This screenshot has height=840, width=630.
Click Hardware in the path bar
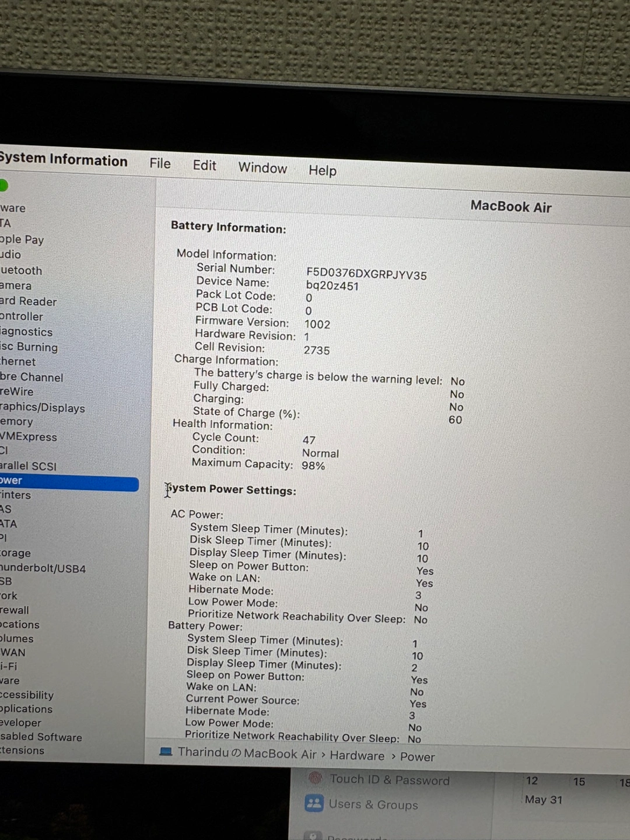[357, 755]
